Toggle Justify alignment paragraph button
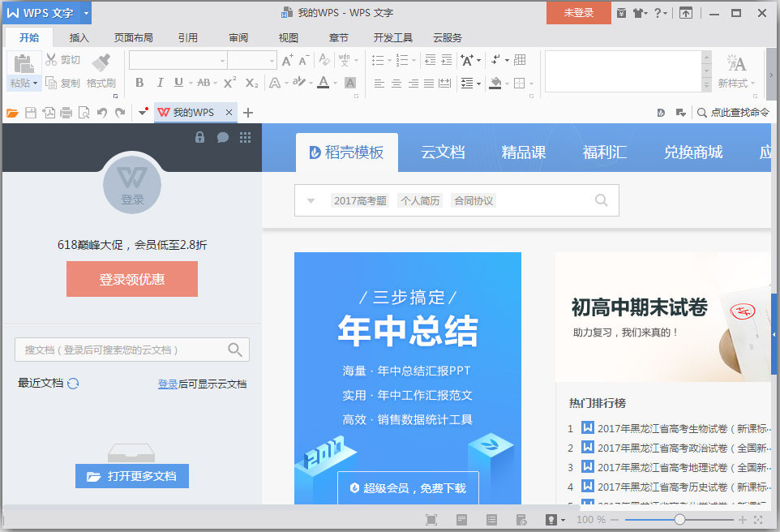The height and width of the screenshot is (532, 780). click(429, 83)
